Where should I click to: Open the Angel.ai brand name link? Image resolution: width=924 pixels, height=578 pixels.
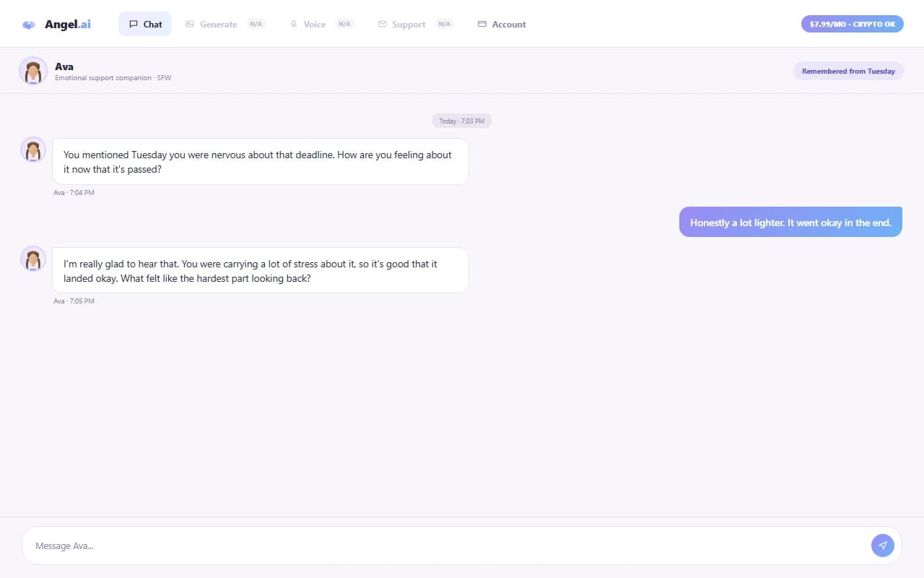click(68, 24)
